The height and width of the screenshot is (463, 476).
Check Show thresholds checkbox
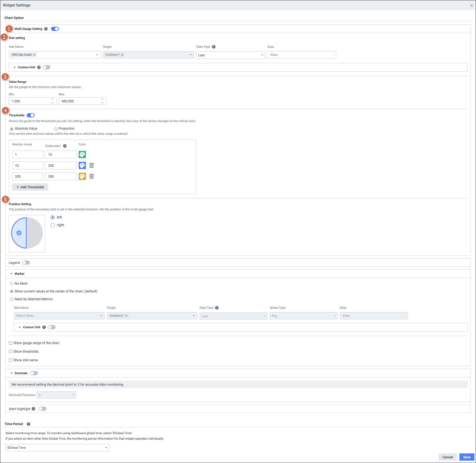(x=11, y=352)
